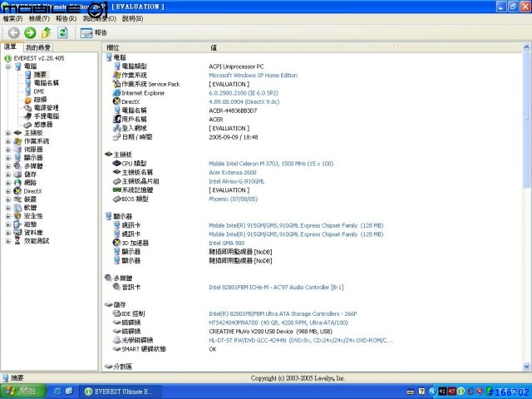Click the 電源管理 power management icon

pos(27,108)
